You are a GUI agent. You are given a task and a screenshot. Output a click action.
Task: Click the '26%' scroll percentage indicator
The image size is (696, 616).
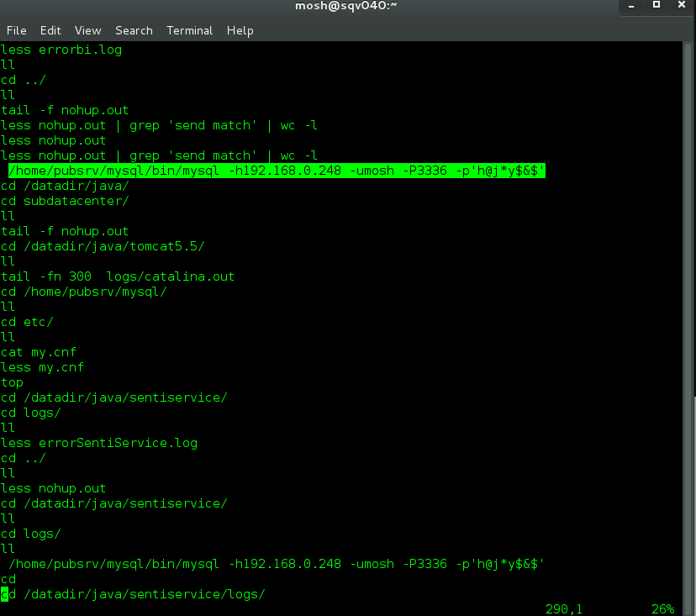[662, 609]
